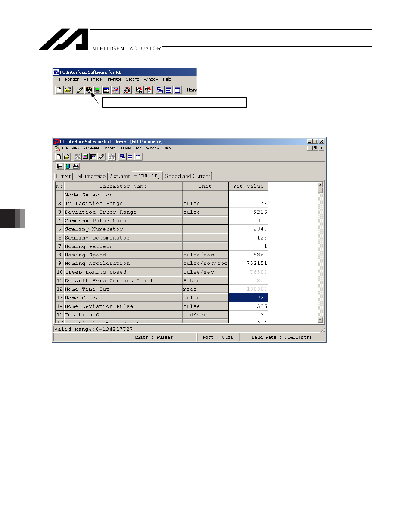Open the Tool menu in P-Driver window
Viewport: 411px width, 532px height.
point(139,148)
